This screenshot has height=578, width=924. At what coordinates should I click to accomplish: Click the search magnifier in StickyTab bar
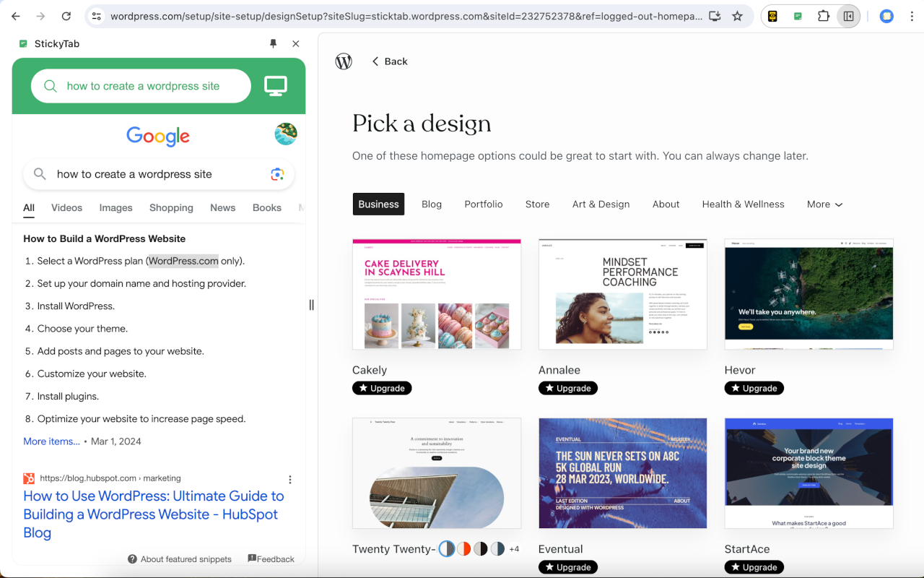pos(51,86)
